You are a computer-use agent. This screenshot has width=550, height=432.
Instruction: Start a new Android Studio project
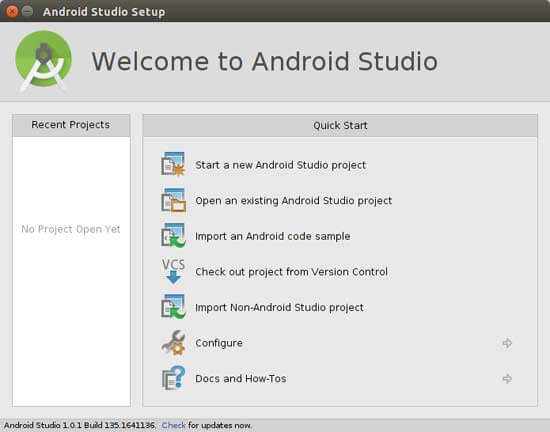[x=280, y=165]
